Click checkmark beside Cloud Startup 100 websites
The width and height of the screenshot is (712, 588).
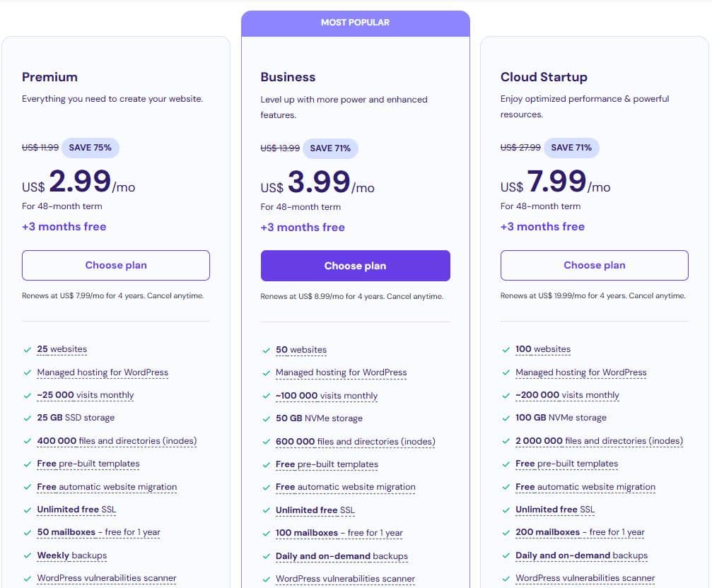tap(506, 349)
